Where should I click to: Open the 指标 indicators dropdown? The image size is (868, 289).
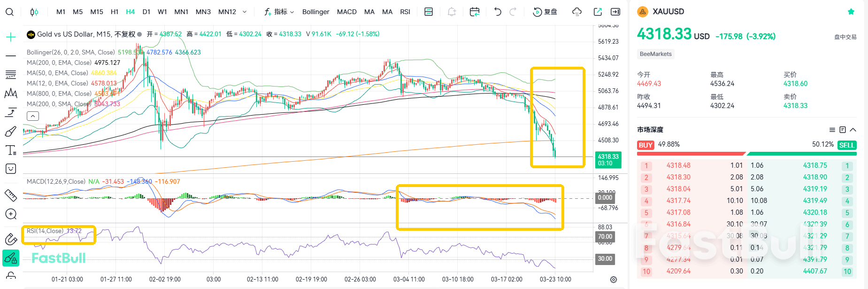click(x=279, y=12)
